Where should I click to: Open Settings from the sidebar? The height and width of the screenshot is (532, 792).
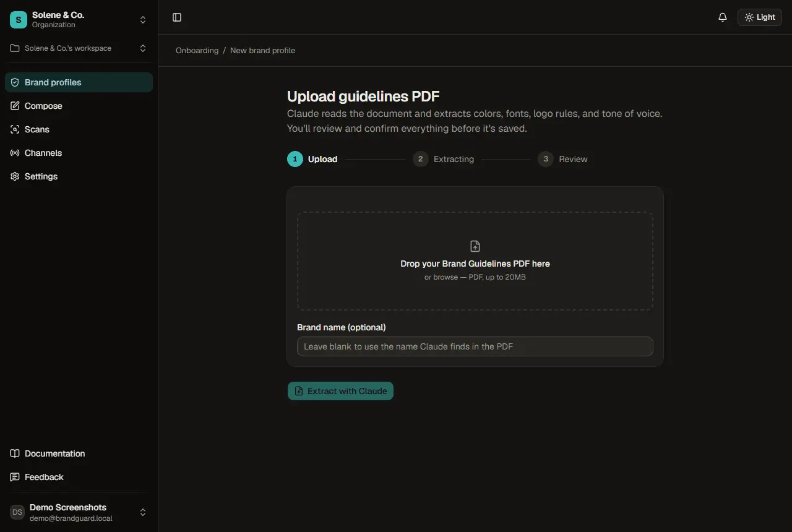[79, 176]
